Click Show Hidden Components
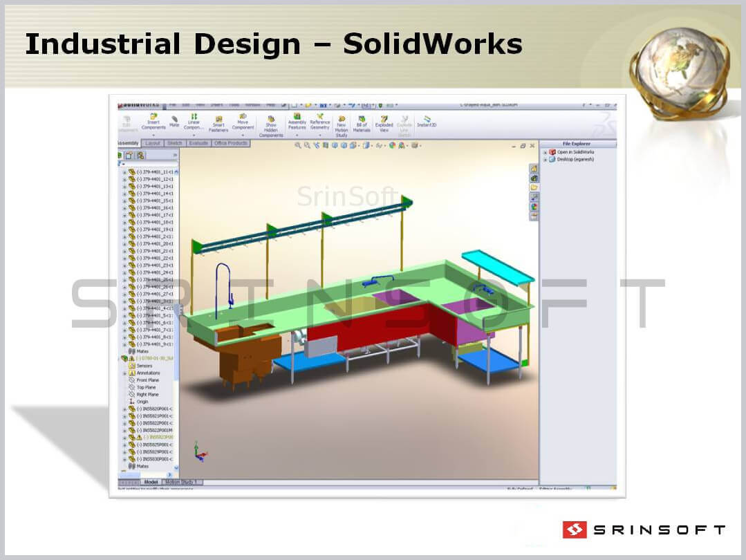The image size is (746, 560). coord(271,127)
